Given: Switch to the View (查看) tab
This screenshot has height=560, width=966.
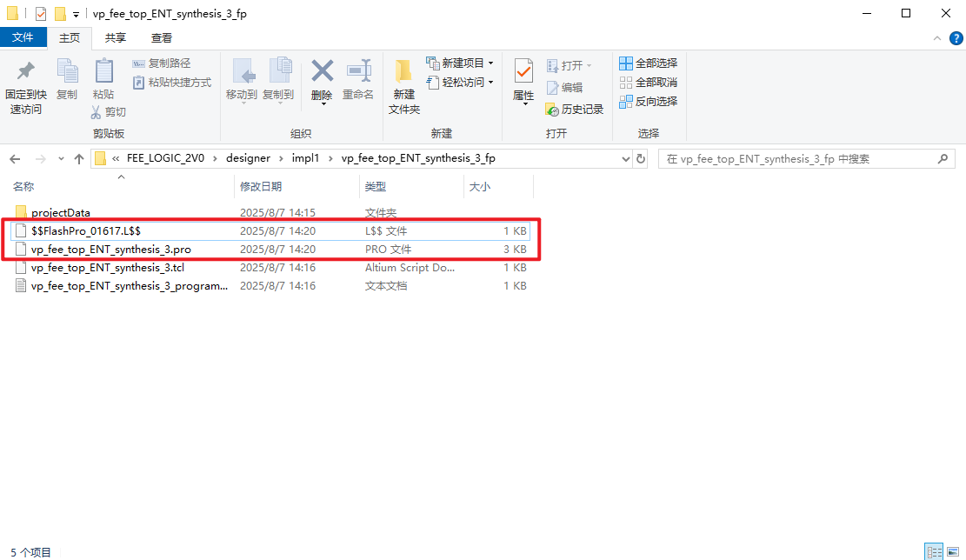Looking at the screenshot, I should [x=162, y=37].
